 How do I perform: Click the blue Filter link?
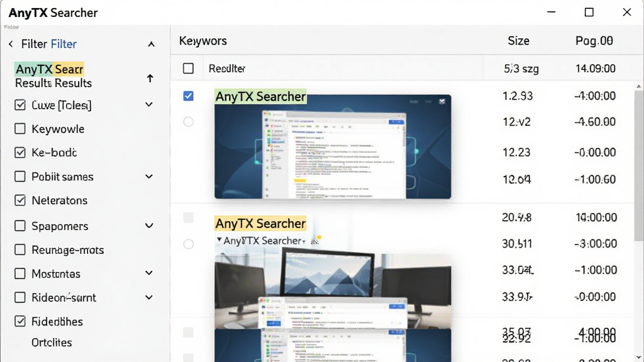[x=64, y=44]
